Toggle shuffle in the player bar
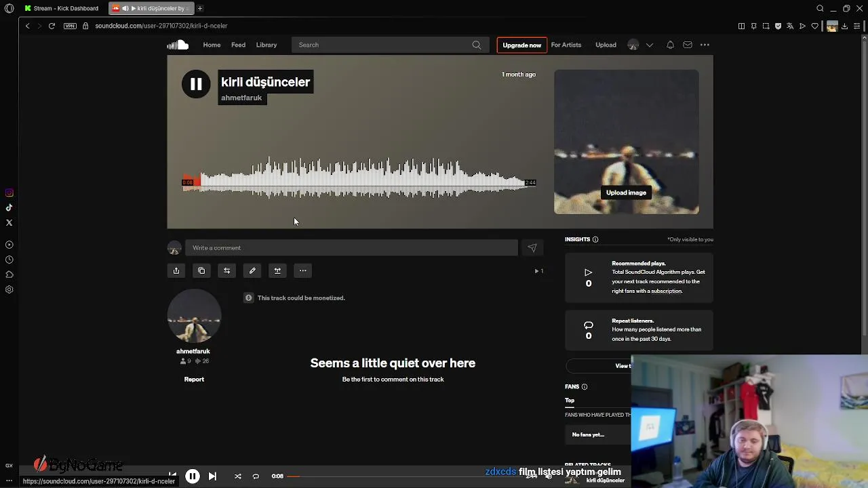Screen dimensions: 868x488 tap(238, 476)
